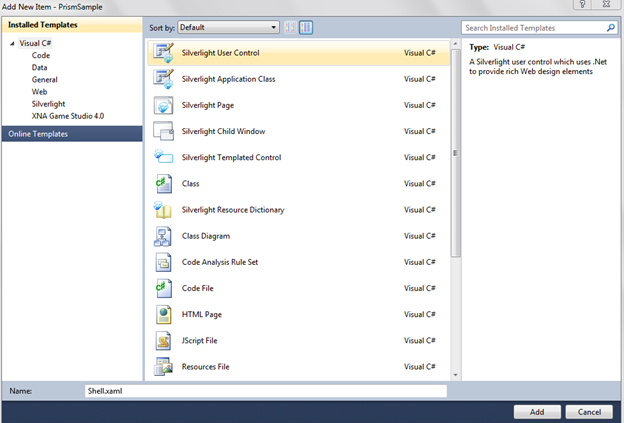Close the Add New Item dialog
The image size is (624, 423).
pyautogui.click(x=606, y=4)
